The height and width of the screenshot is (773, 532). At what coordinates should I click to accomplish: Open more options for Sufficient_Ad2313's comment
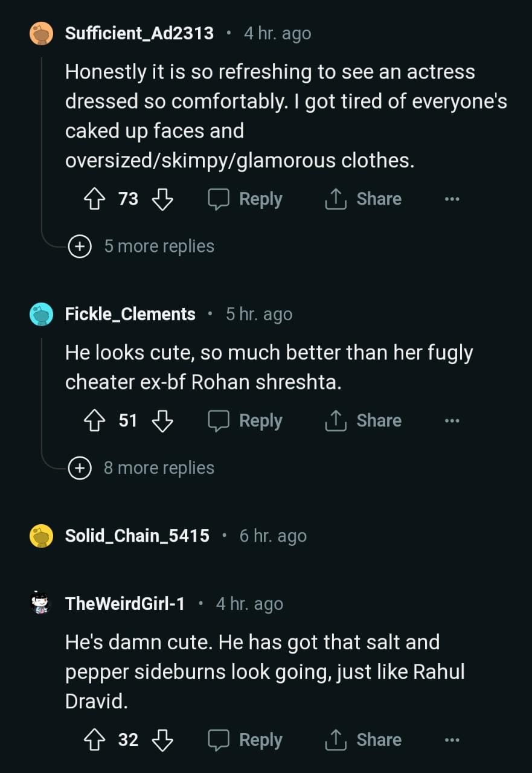coord(452,199)
